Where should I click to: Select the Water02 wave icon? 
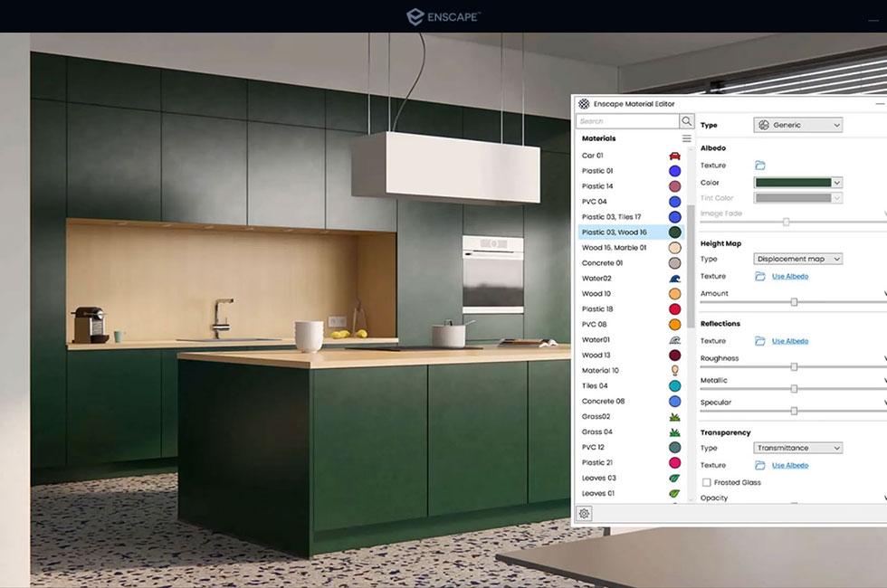click(x=675, y=279)
